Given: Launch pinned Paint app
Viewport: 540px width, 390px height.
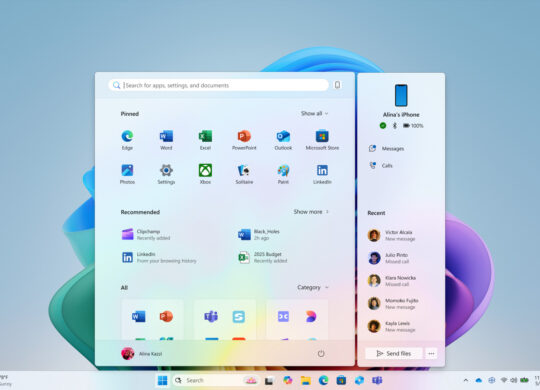Looking at the screenshot, I should click(283, 174).
